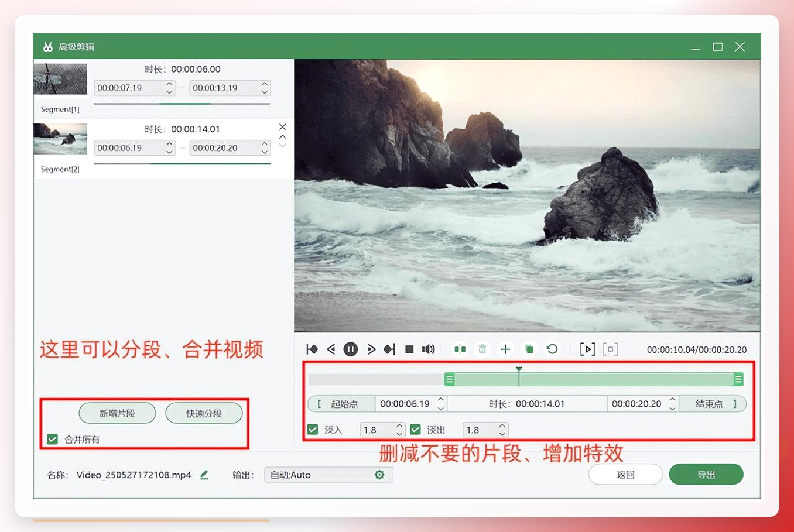Click the 快速分段 quick split button

click(x=204, y=413)
